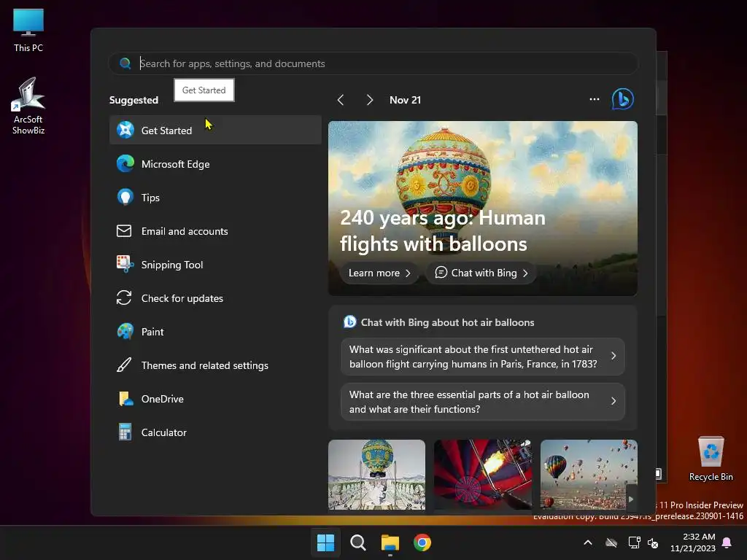This screenshot has height=560, width=747.
Task: Click the Nov 21 date label
Action: pyautogui.click(x=405, y=100)
